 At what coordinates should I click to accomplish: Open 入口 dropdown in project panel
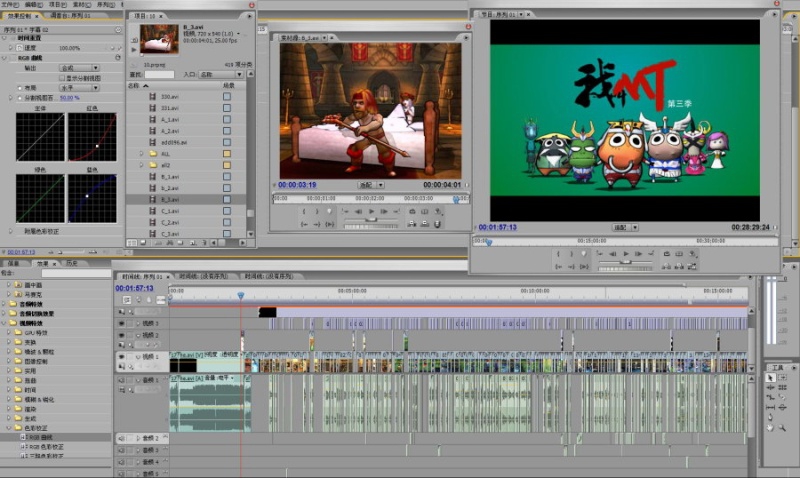[221, 74]
